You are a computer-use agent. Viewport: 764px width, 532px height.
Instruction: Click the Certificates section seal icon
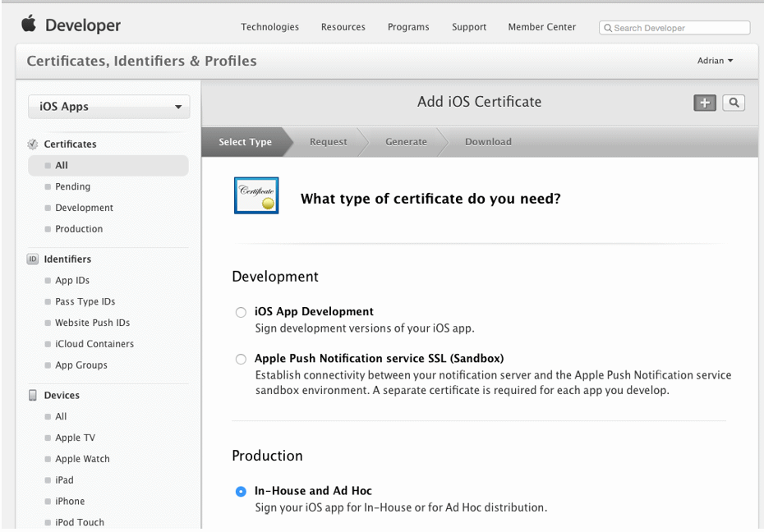pos(33,144)
